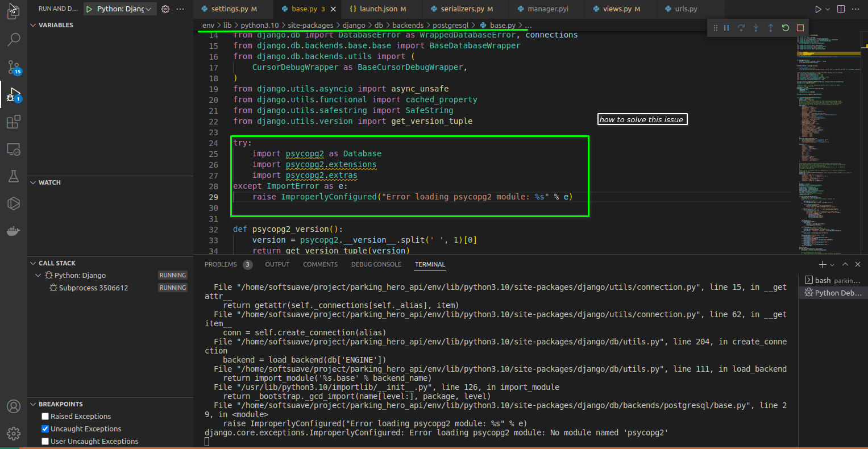Open the Docker view icon
868x449 pixels.
pos(14,231)
